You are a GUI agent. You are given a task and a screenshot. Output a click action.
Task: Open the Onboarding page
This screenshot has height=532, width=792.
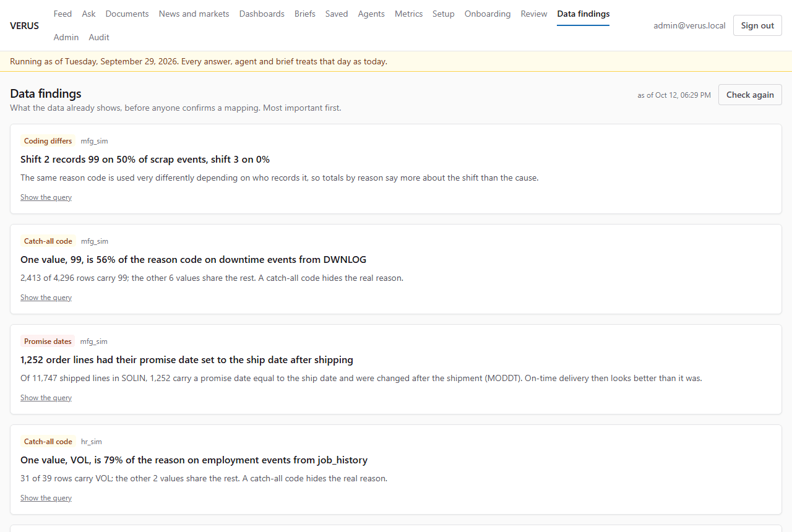(x=488, y=14)
